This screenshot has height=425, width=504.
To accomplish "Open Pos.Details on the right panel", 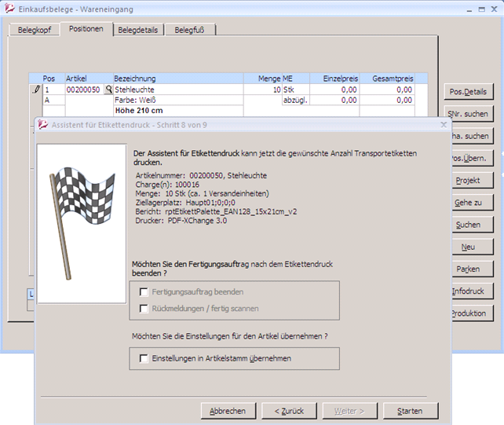I will click(x=468, y=93).
